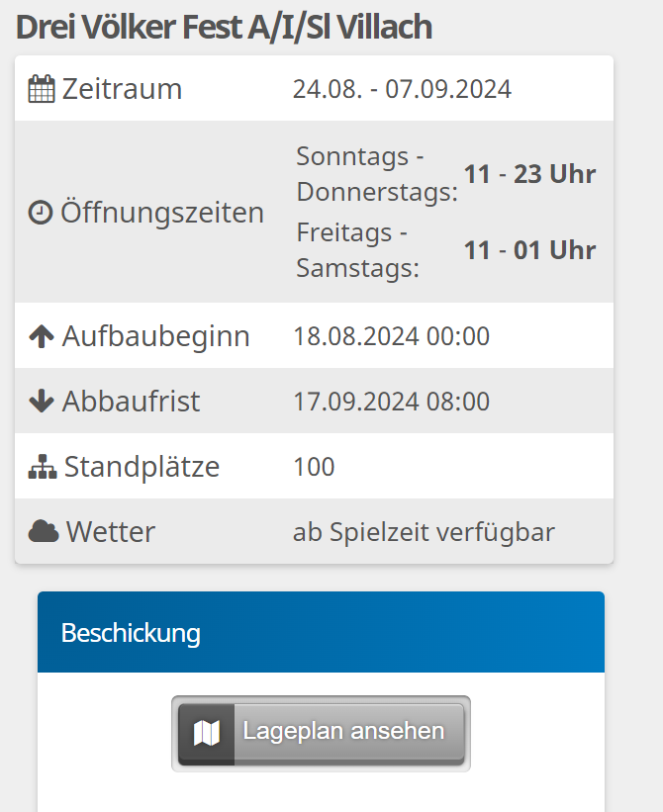Image resolution: width=663 pixels, height=812 pixels.
Task: Click the teardown deadline 17.09.2024 08:00
Action: point(391,402)
